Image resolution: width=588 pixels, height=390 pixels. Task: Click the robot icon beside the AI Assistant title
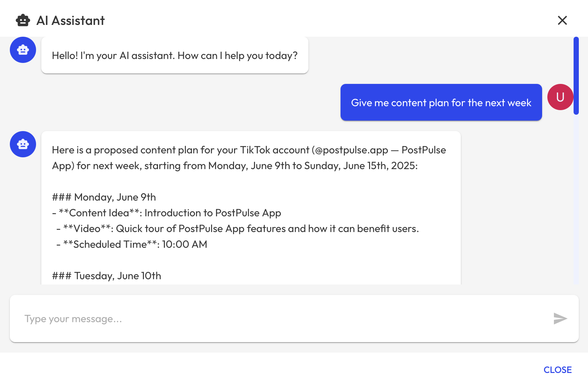click(x=23, y=20)
